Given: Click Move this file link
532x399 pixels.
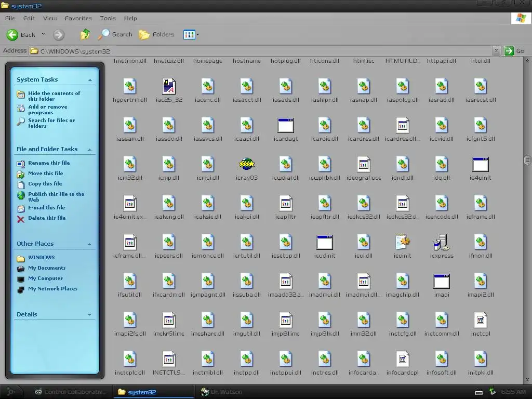Looking at the screenshot, I should coord(46,174).
